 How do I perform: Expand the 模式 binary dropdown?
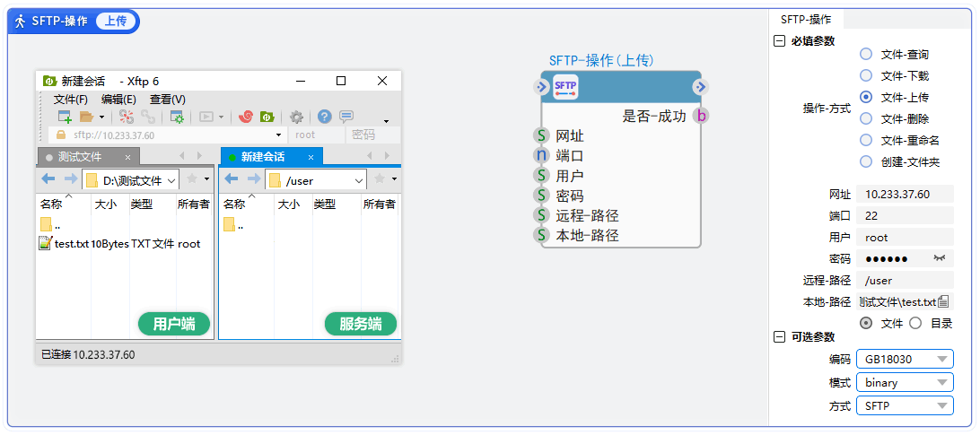tap(905, 382)
